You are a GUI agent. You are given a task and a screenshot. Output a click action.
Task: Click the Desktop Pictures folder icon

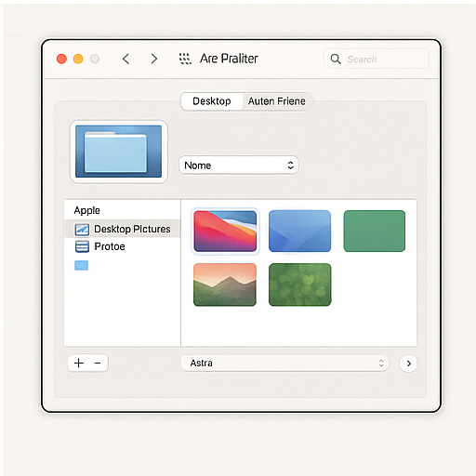click(x=82, y=230)
